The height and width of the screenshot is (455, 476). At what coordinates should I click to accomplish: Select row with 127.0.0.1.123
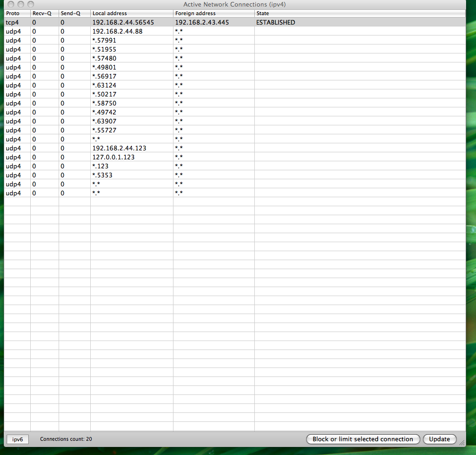coord(234,157)
